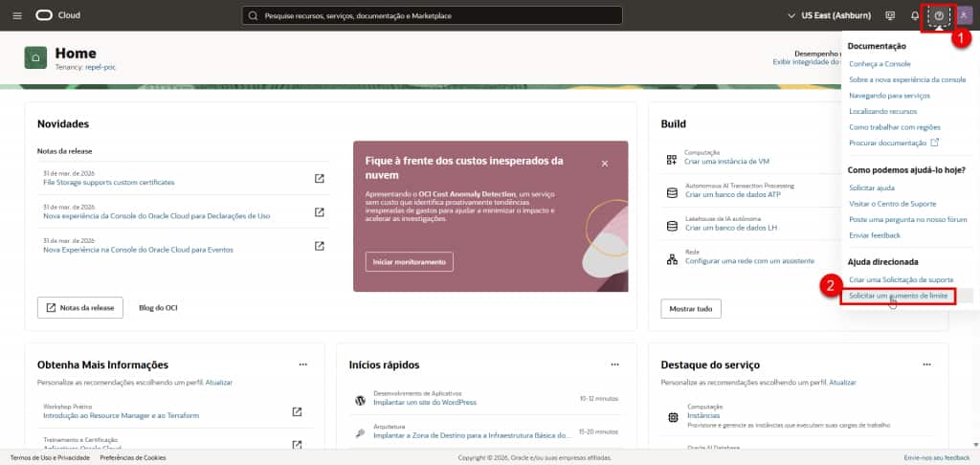The width and height of the screenshot is (980, 465).
Task: Click the Arquitetura wrench icon
Action: 360,433
